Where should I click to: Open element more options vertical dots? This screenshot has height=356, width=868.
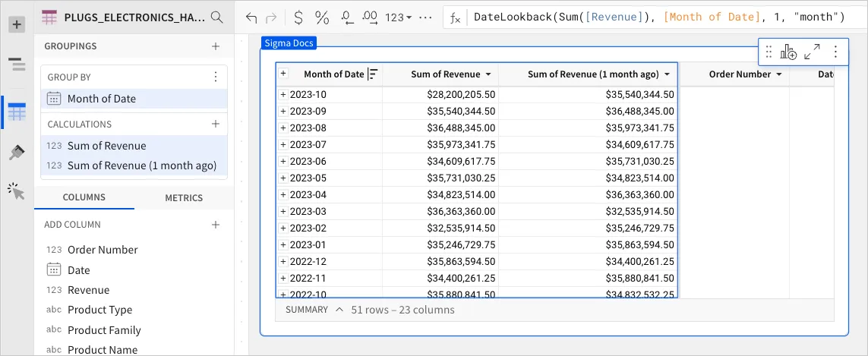point(835,52)
